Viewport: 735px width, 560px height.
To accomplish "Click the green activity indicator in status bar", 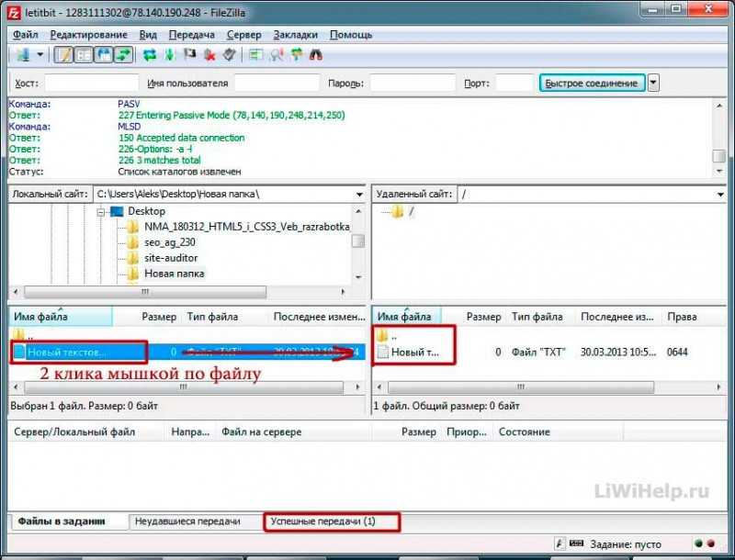I will pyautogui.click(x=698, y=543).
